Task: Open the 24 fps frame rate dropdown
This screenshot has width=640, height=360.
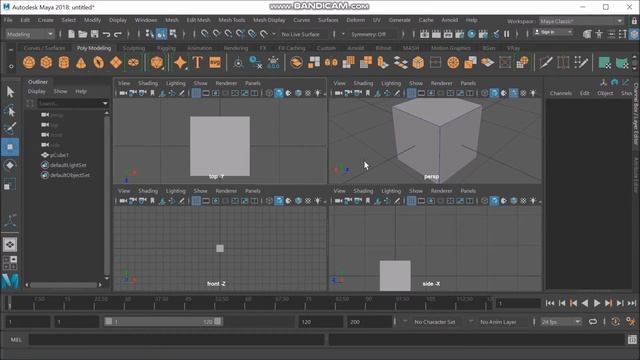Action: pos(561,322)
